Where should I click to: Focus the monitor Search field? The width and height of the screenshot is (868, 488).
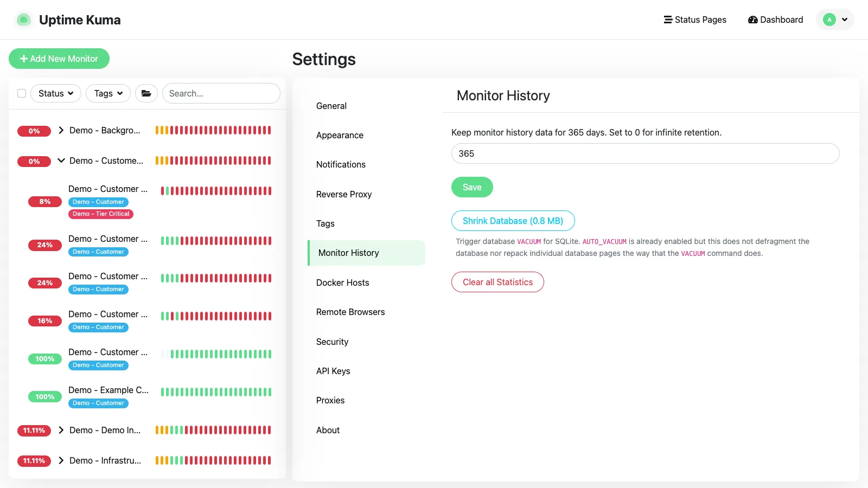coord(221,93)
